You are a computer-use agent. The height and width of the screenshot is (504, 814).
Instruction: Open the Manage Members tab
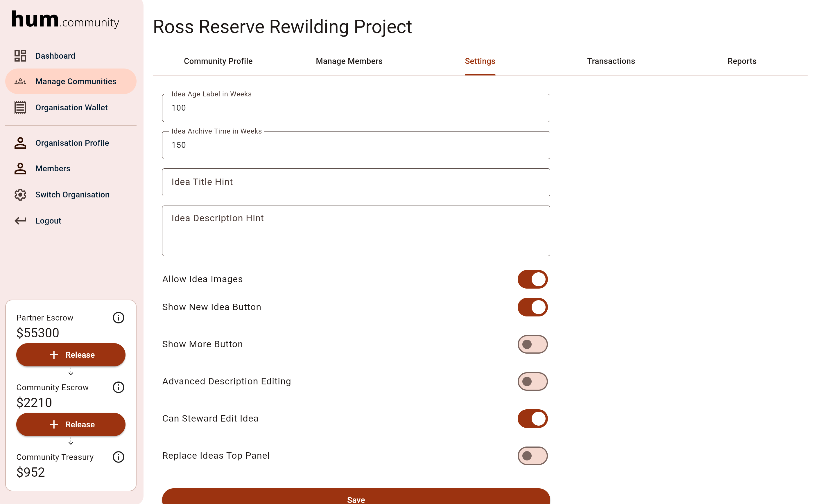click(x=349, y=61)
